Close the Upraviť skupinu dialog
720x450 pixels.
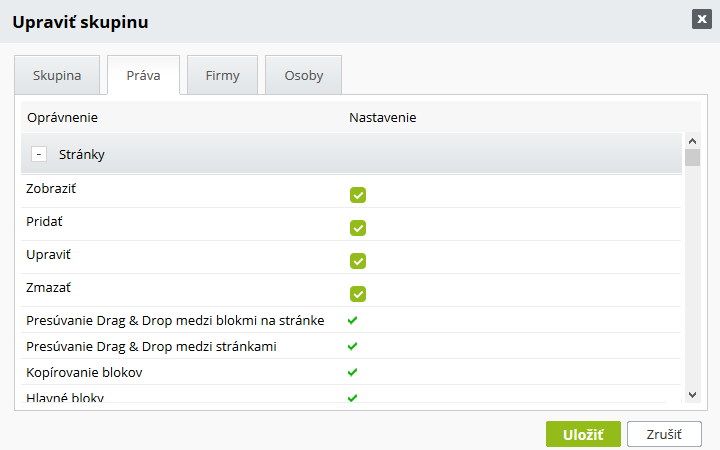(701, 18)
